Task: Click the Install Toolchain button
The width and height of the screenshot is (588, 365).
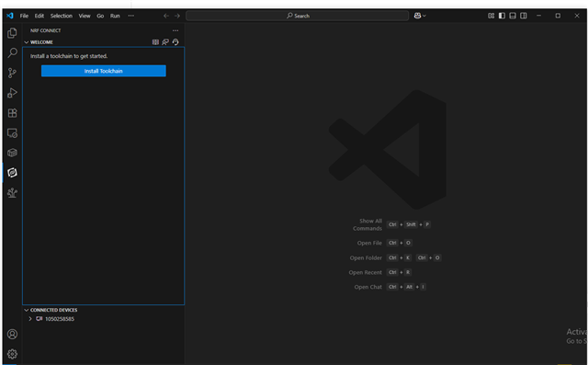Action: [104, 71]
